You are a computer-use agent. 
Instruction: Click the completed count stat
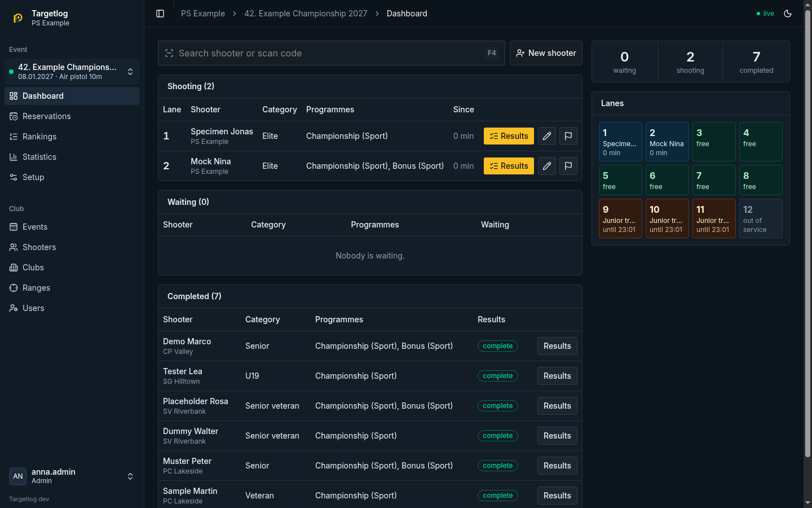[756, 62]
